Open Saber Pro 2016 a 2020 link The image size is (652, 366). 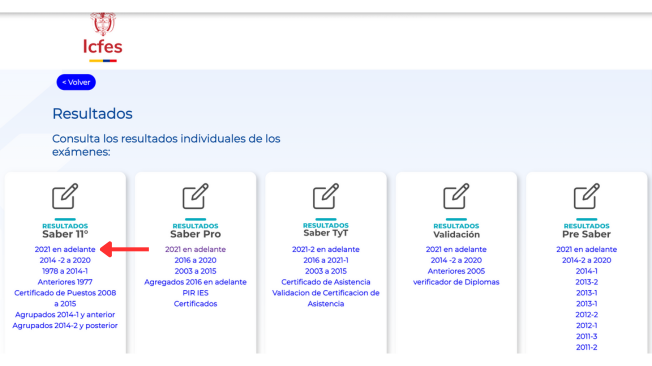point(195,260)
